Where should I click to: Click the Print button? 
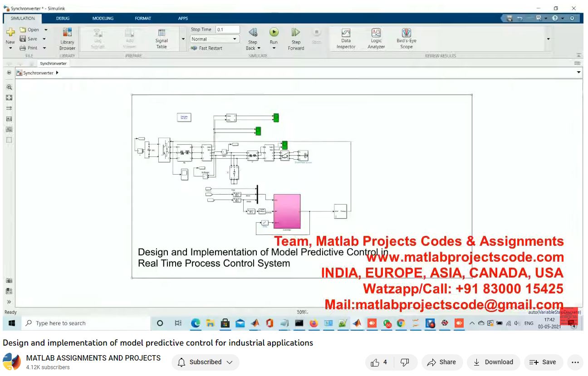(x=29, y=48)
